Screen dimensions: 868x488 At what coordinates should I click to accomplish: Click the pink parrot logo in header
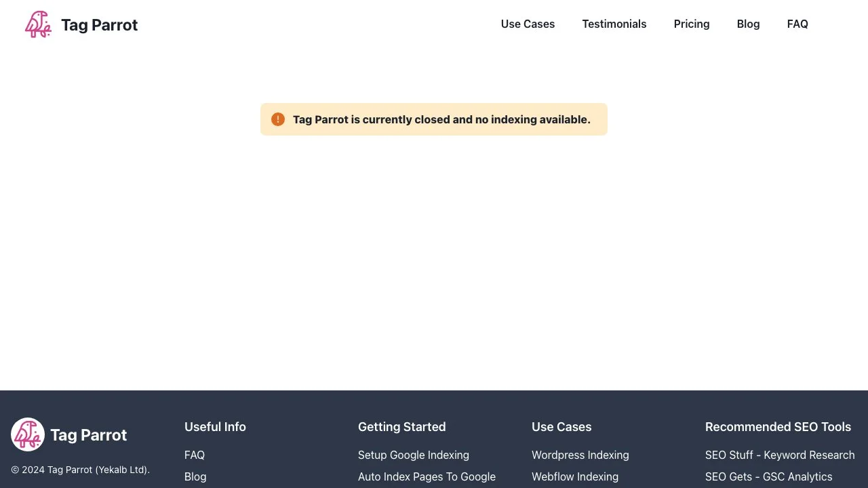click(x=38, y=24)
